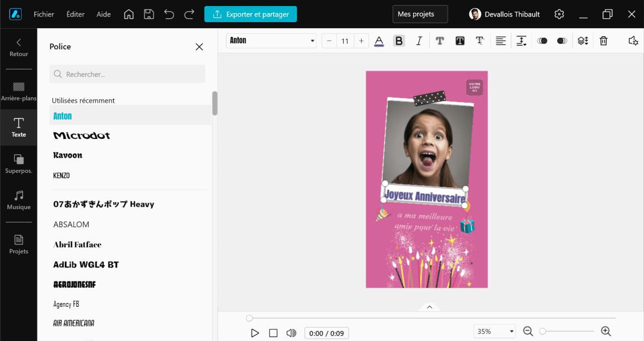Open the Éditer menu
This screenshot has height=341, width=644.
[x=75, y=14]
